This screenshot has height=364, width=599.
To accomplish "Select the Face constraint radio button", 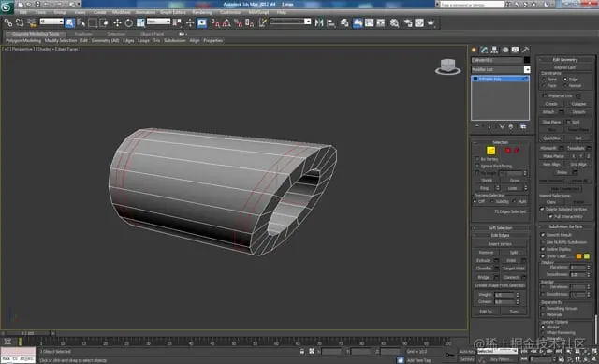I will point(544,85).
